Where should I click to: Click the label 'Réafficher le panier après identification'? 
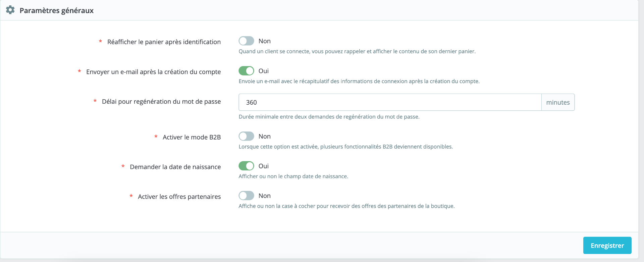[x=164, y=42]
